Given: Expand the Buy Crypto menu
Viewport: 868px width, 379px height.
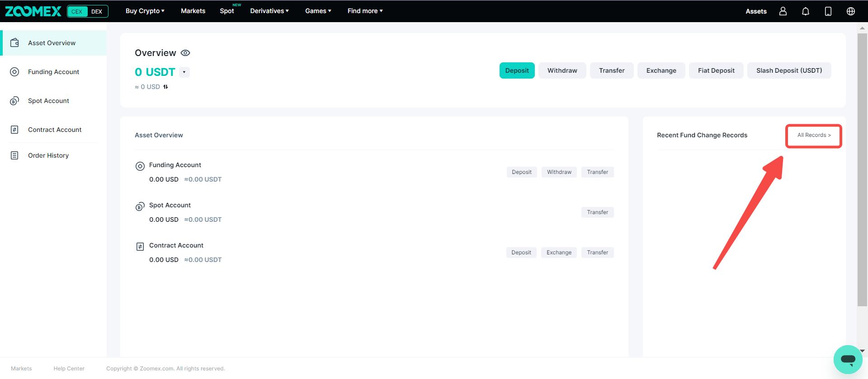Looking at the screenshot, I should click(145, 11).
